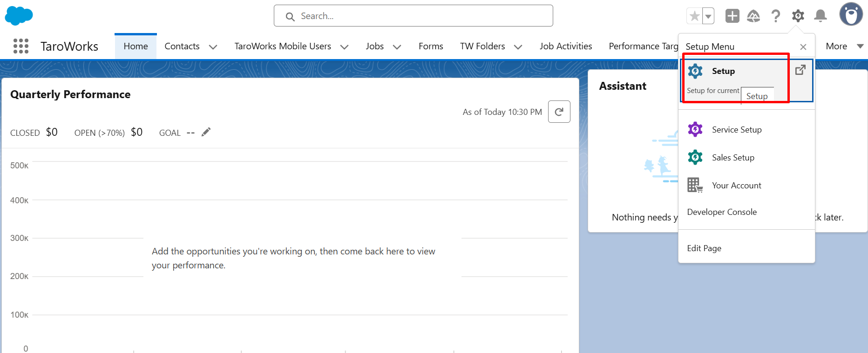The image size is (868, 353).
Task: Open the Trailhead guidance center icon
Action: (x=753, y=16)
